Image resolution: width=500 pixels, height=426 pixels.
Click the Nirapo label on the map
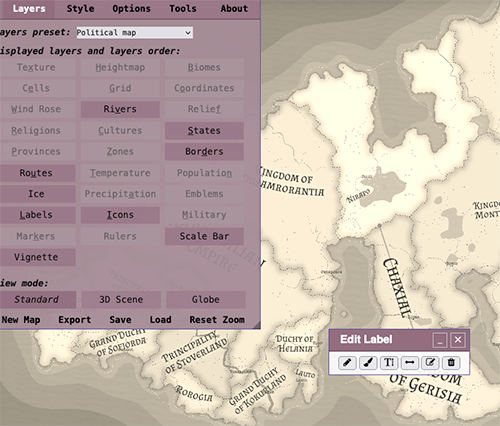click(x=359, y=196)
